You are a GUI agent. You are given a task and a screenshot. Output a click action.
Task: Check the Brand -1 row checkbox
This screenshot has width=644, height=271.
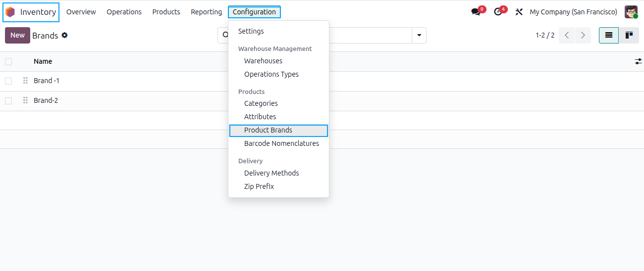point(8,81)
